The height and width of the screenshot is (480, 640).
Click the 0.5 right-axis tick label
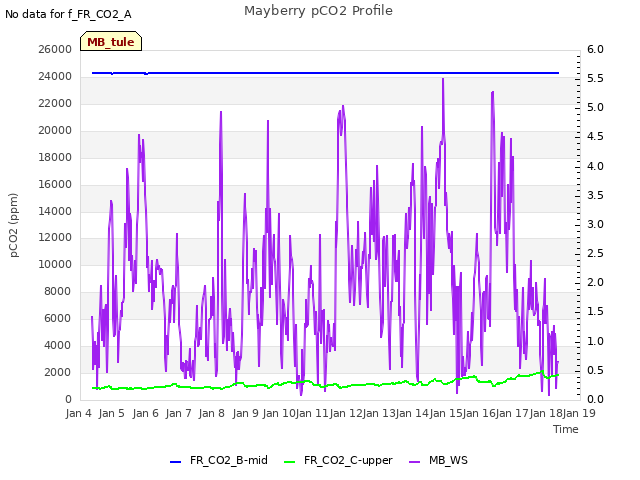pyautogui.click(x=595, y=370)
